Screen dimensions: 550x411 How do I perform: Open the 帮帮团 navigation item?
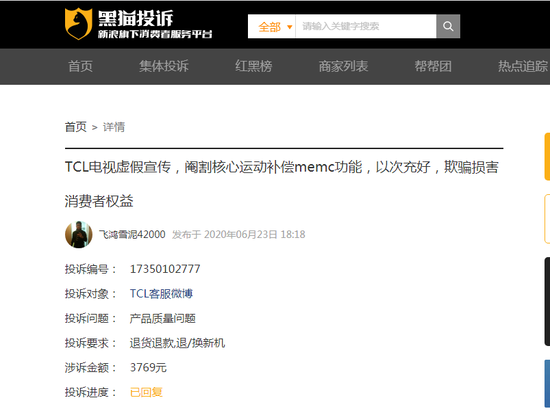(x=433, y=66)
